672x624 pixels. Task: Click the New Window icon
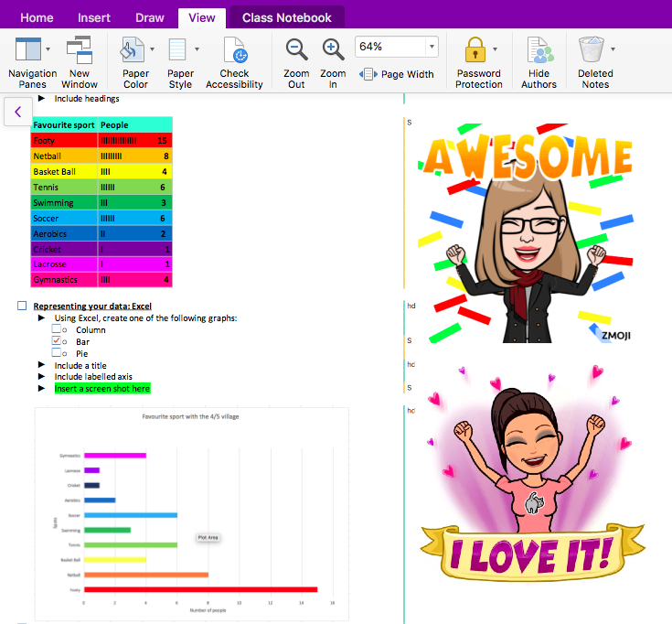(80, 49)
